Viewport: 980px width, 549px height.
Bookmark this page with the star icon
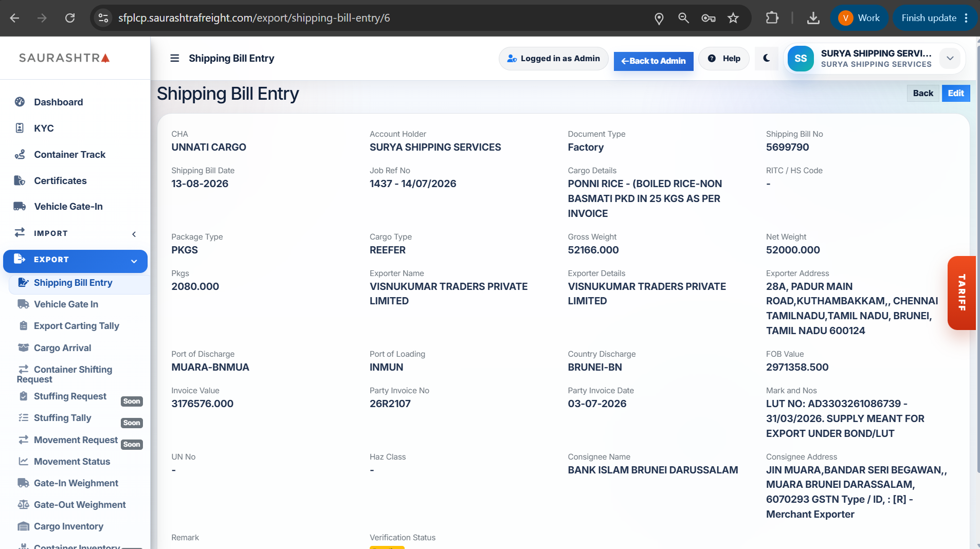tap(733, 18)
